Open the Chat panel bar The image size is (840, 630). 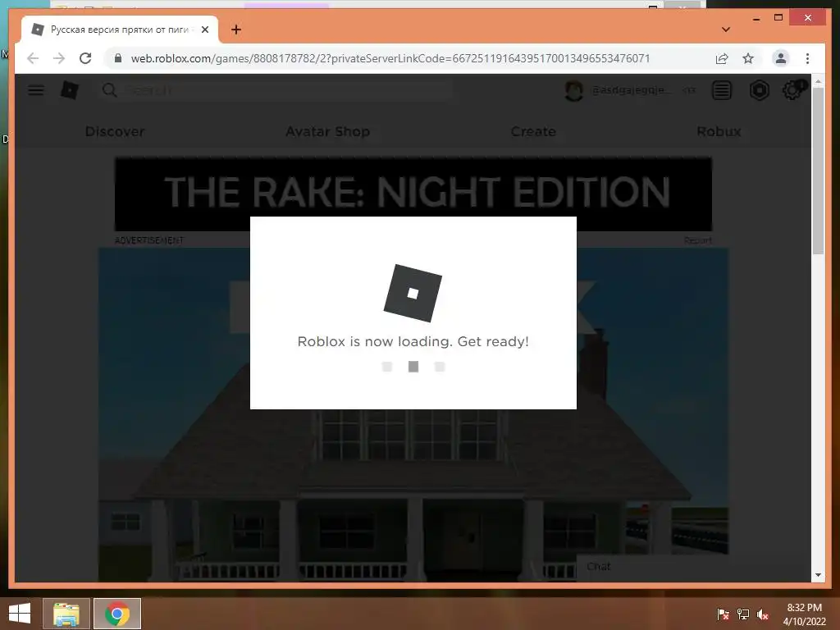point(694,568)
